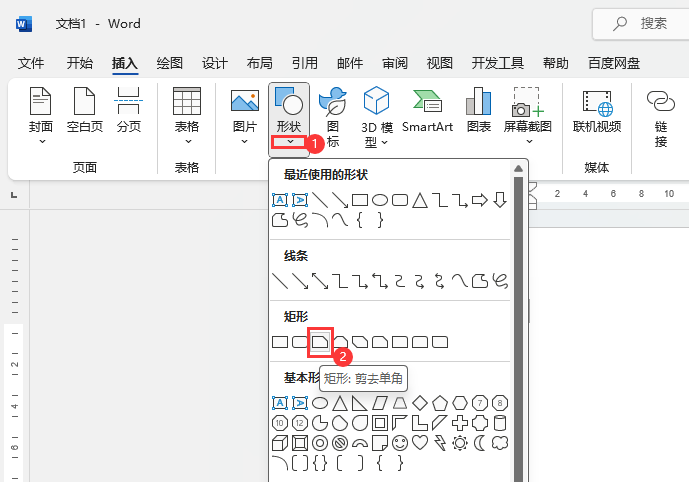Viewport: 689px width, 482px height.
Task: Insert a text box from recently used shapes
Action: pyautogui.click(x=280, y=200)
